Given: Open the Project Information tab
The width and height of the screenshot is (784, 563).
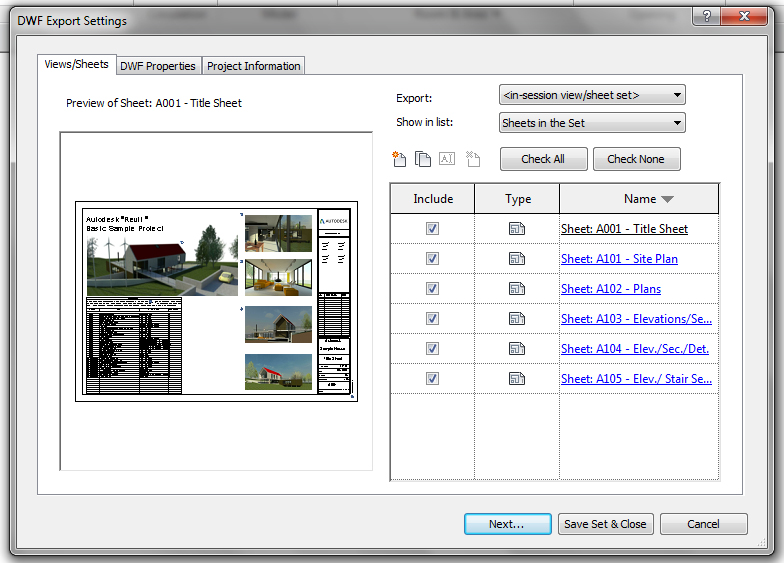Looking at the screenshot, I should [x=253, y=66].
